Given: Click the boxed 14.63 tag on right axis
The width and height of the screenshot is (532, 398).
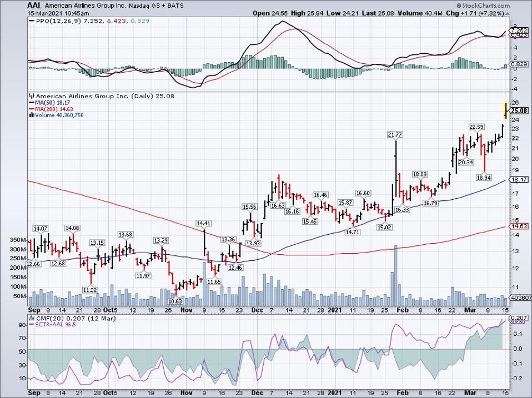Looking at the screenshot, I should pyautogui.click(x=519, y=226).
